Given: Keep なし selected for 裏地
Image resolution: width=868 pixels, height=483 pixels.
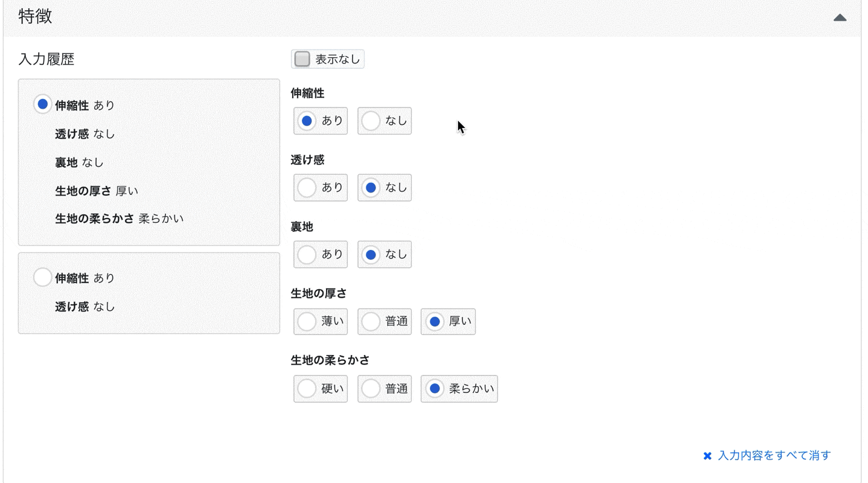Looking at the screenshot, I should [385, 254].
